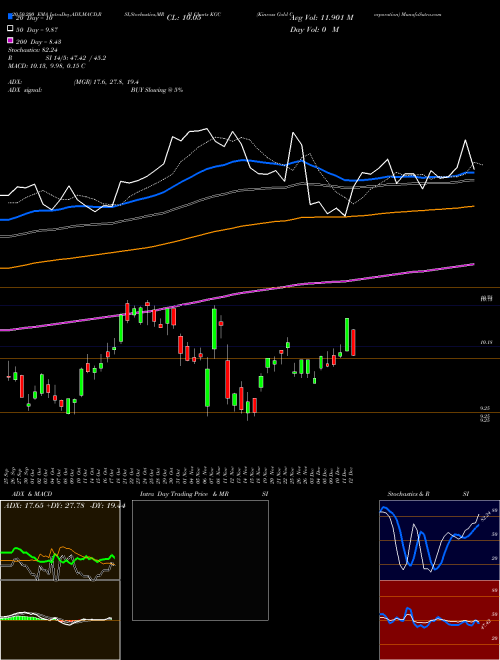Open the empty intraday price chart panel

point(200,560)
